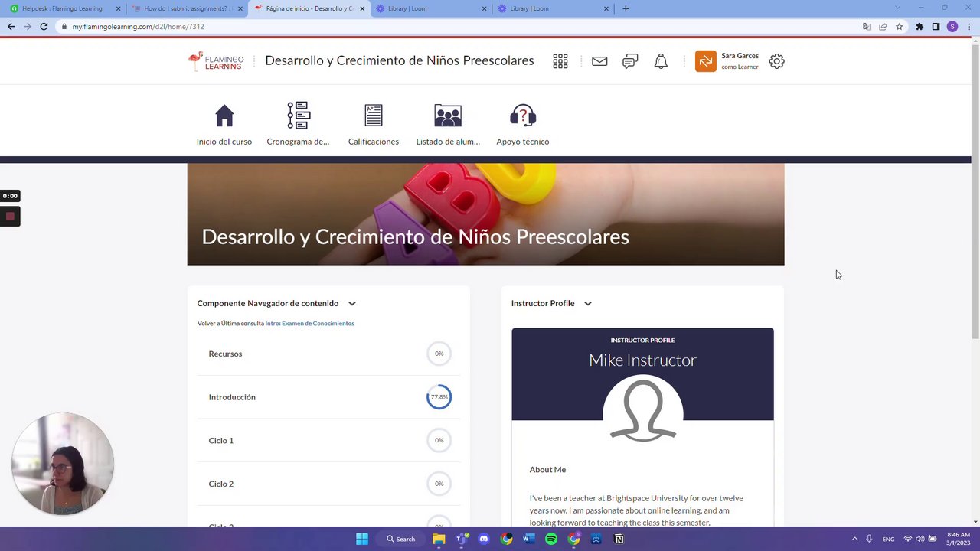Image resolution: width=980 pixels, height=551 pixels.
Task: Click the share page icon in address bar
Action: [x=883, y=27]
